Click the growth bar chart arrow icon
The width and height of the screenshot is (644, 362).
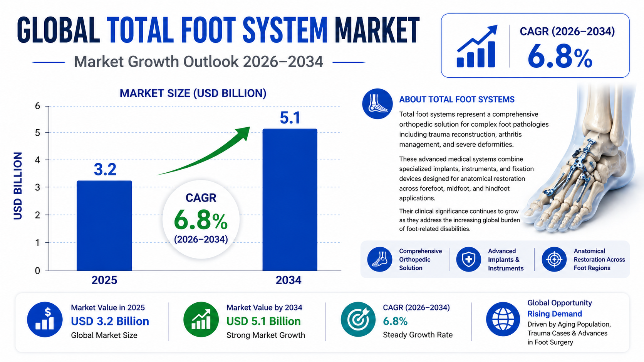tap(476, 47)
